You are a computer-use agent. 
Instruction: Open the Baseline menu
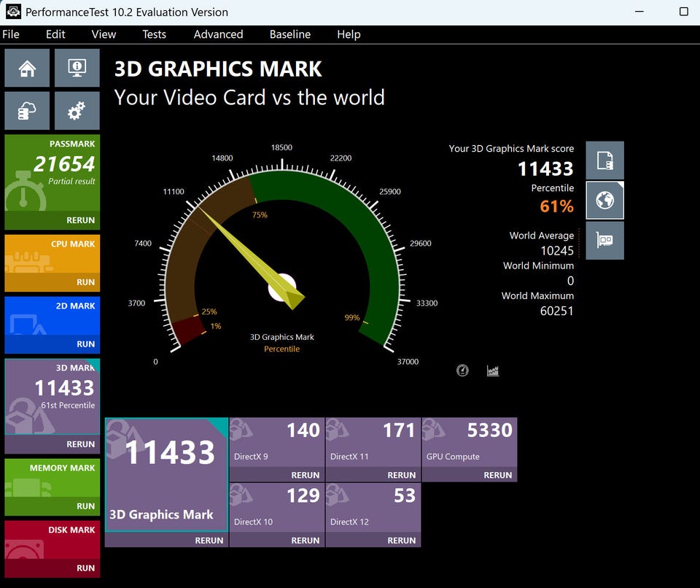(x=290, y=34)
